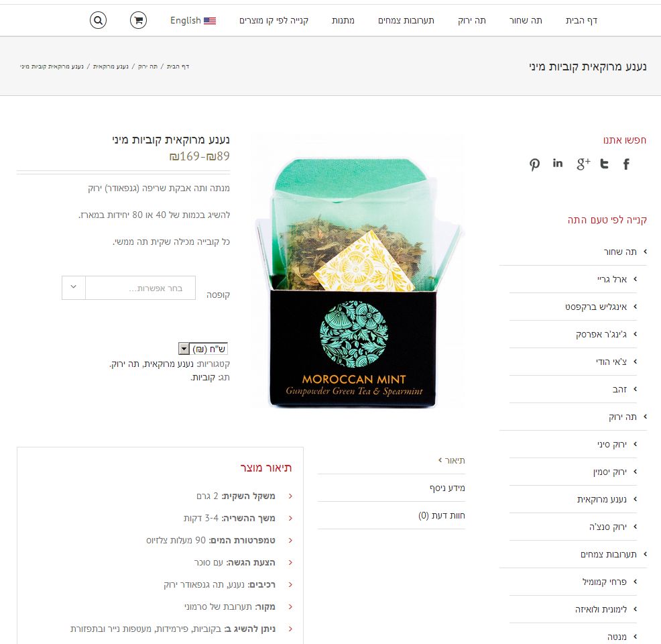Open the קופסה options dropdown
The width and height of the screenshot is (661, 644).
click(x=129, y=288)
